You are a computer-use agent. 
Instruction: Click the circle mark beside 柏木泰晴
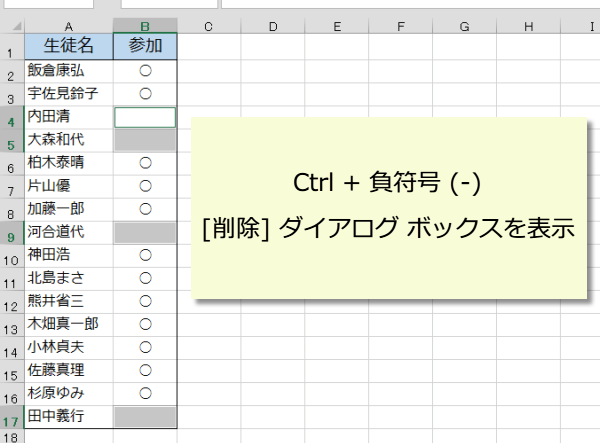(x=145, y=163)
